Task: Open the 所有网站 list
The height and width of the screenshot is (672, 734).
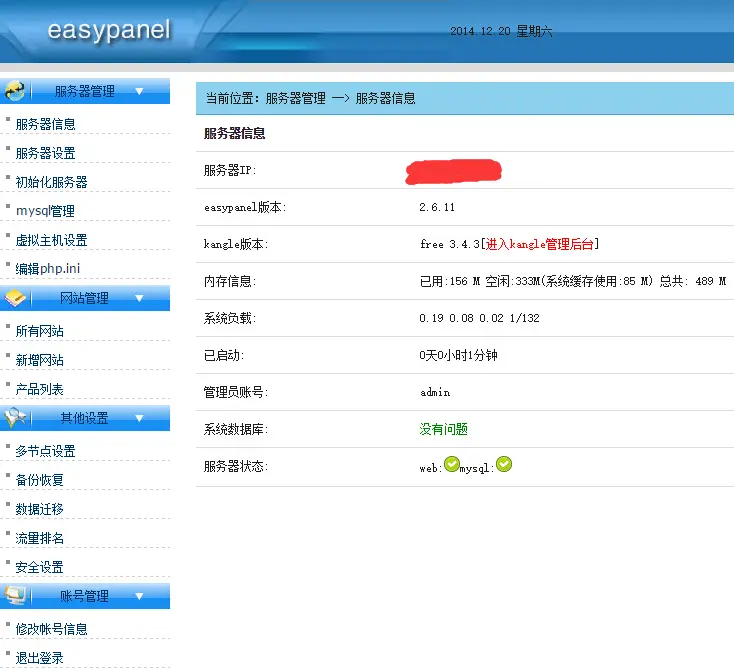Action: click(x=40, y=331)
